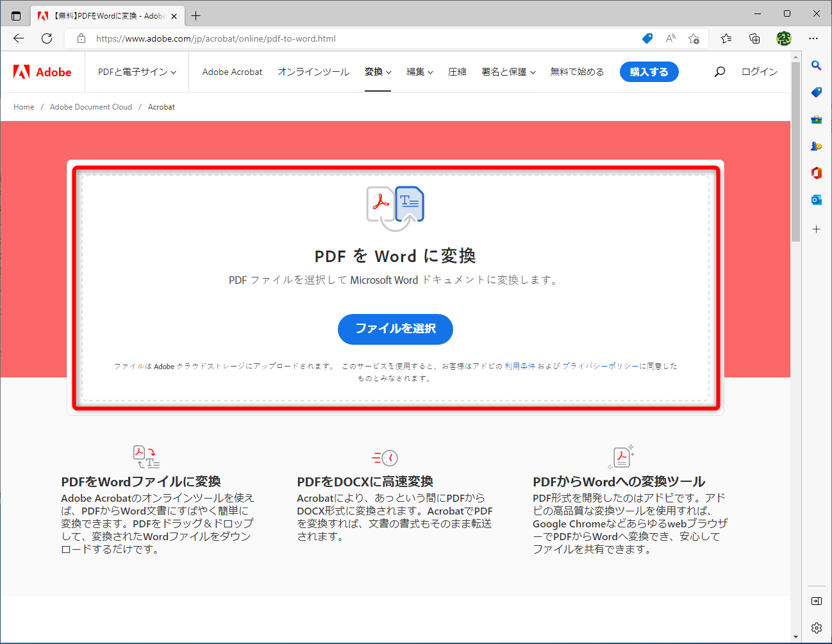Click the blue 購入する button
The width and height of the screenshot is (832, 644).
pos(649,72)
